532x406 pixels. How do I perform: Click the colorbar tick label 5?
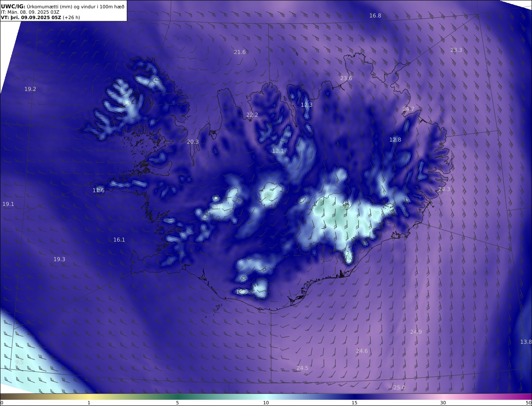click(x=177, y=403)
